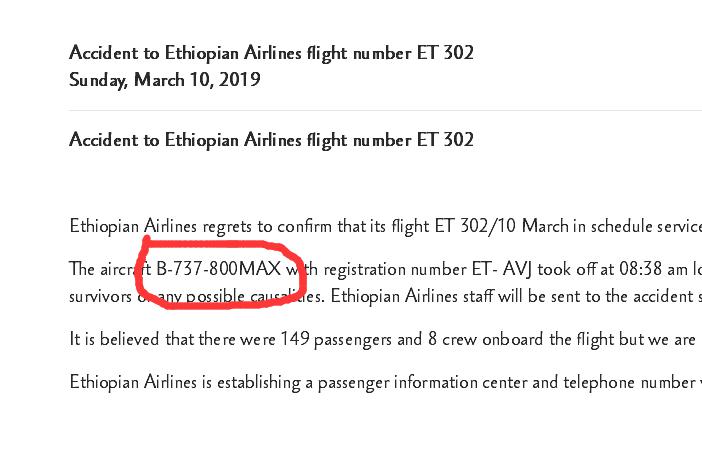Click the word 'survivors' in the paragraph
Viewport: 702px width, 449px height.
coord(101,297)
